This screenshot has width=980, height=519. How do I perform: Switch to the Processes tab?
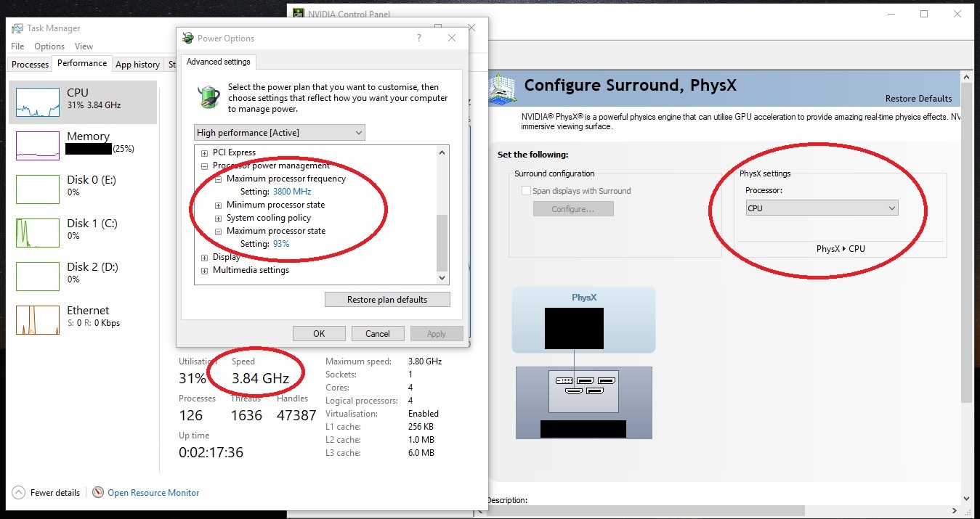(x=30, y=65)
